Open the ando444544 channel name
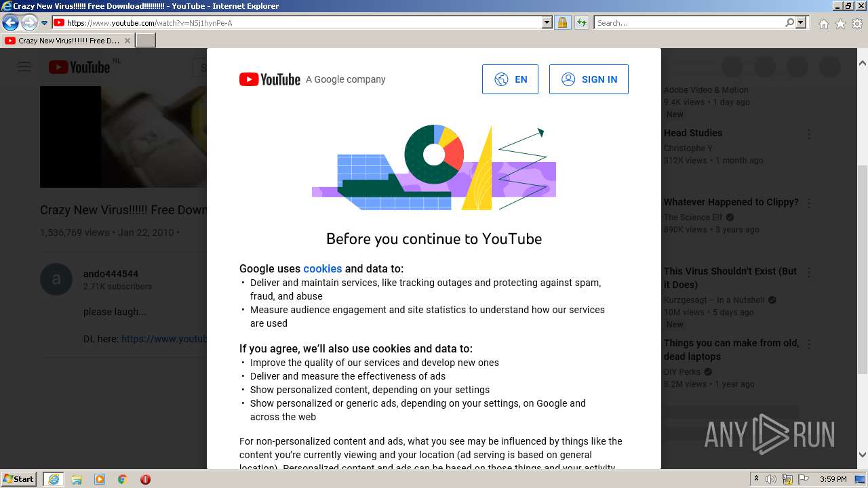The image size is (868, 488). coord(111,274)
